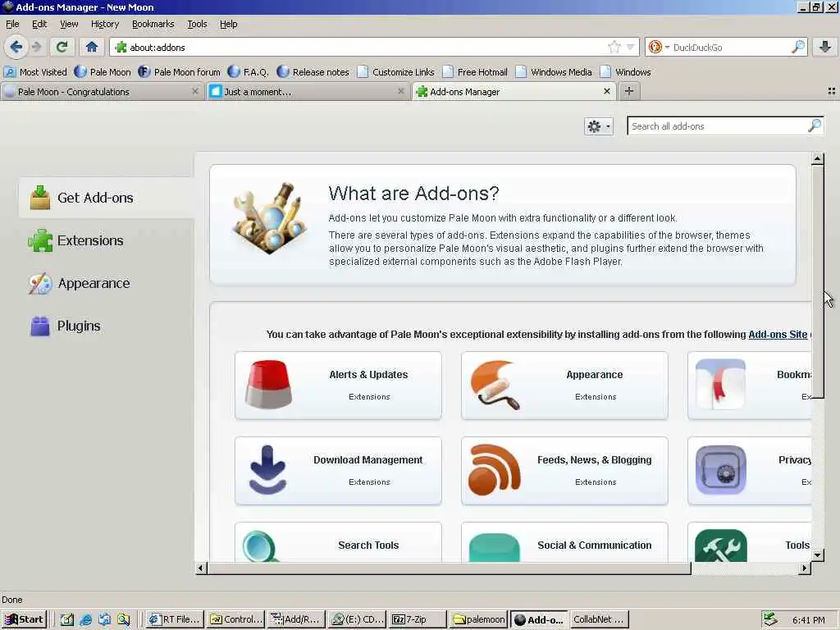Open the Free Hotmail bookmark
The image size is (840, 630).
[475, 72]
